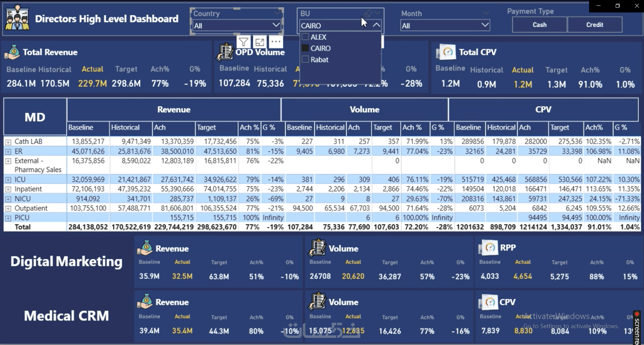Click the Total CPV gauge icon
This screenshot has width=644, height=345.
point(446,52)
